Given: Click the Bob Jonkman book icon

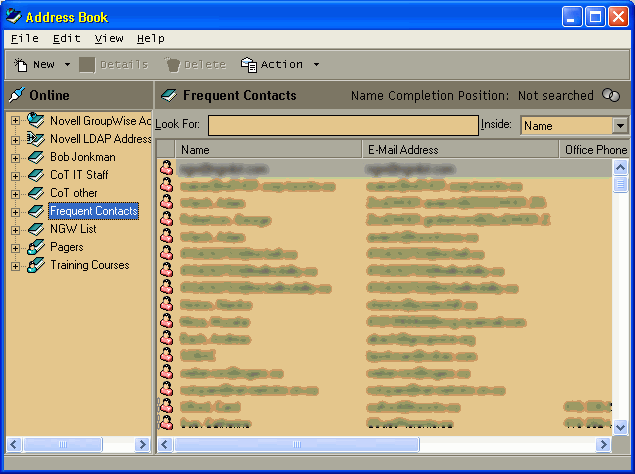Looking at the screenshot, I should coord(36,157).
